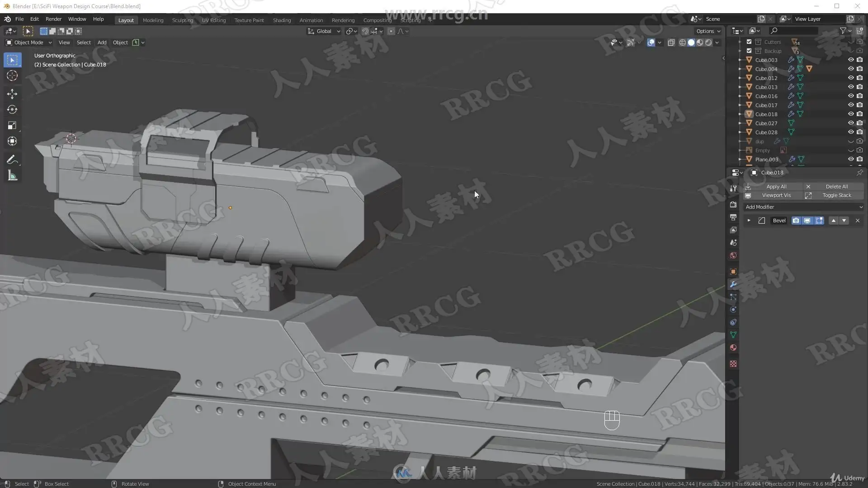Toggle Bevel modifier render visibility
This screenshot has height=488, width=868.
click(x=796, y=221)
